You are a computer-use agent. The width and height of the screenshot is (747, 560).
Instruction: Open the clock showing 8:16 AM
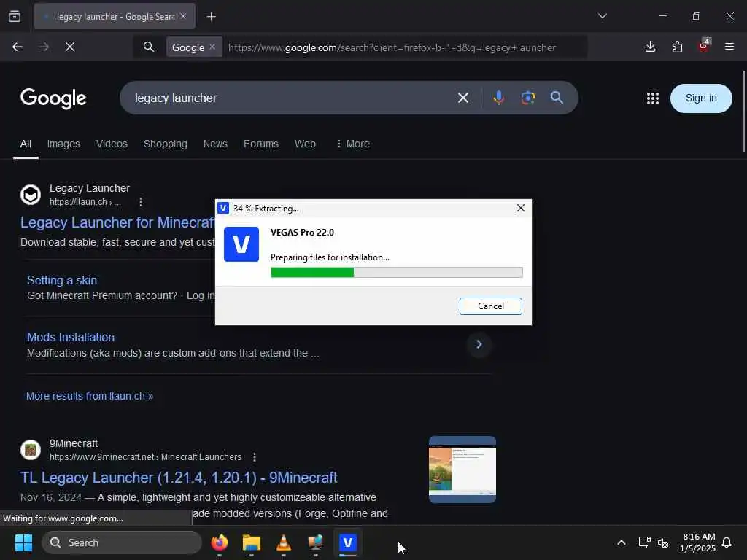coord(698,542)
